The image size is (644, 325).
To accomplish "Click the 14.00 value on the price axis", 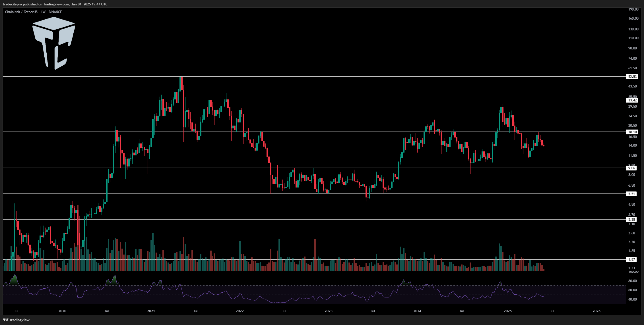I will tap(633, 145).
